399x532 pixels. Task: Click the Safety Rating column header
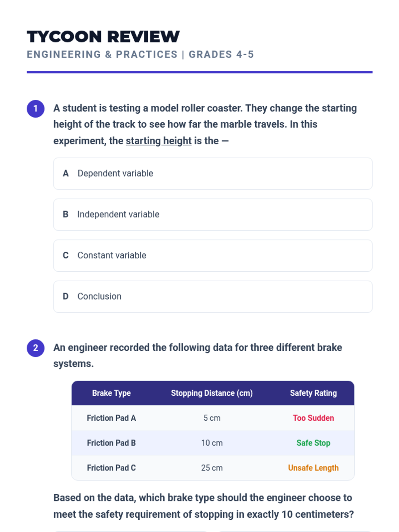point(313,393)
